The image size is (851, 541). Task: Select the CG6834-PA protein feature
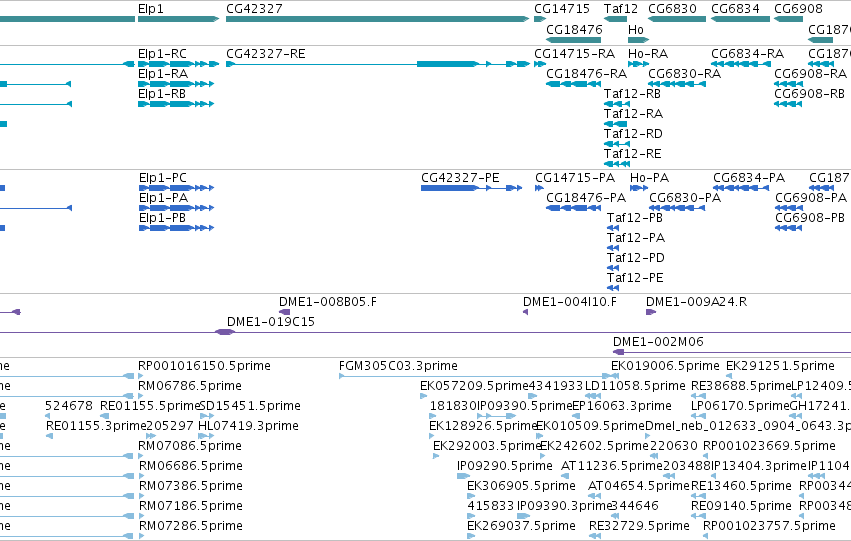[741, 188]
